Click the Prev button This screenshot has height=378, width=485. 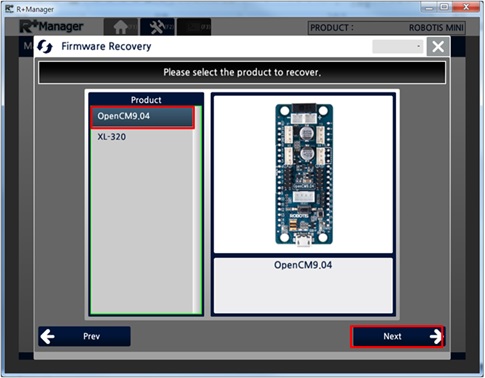click(x=84, y=336)
